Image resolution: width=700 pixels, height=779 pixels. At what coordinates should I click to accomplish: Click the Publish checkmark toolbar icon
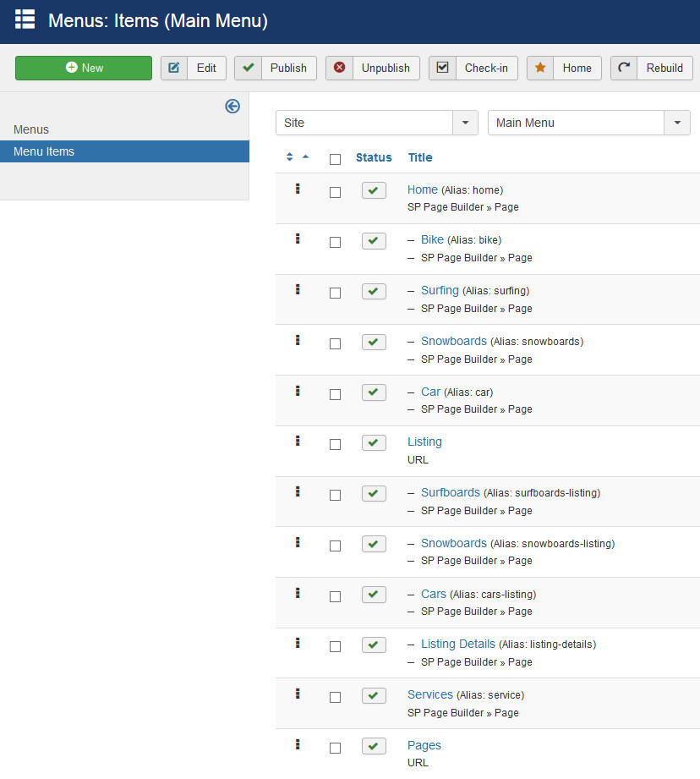tap(248, 68)
